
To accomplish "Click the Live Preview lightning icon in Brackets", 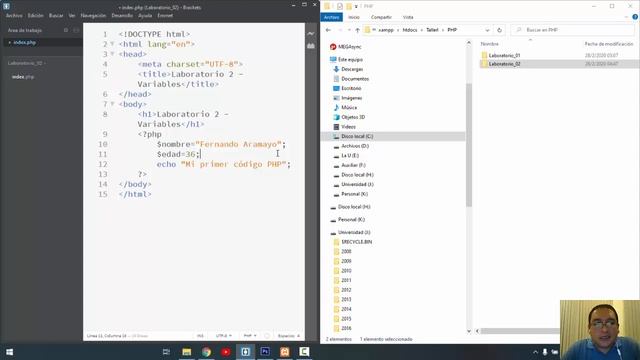I will coord(311,33).
